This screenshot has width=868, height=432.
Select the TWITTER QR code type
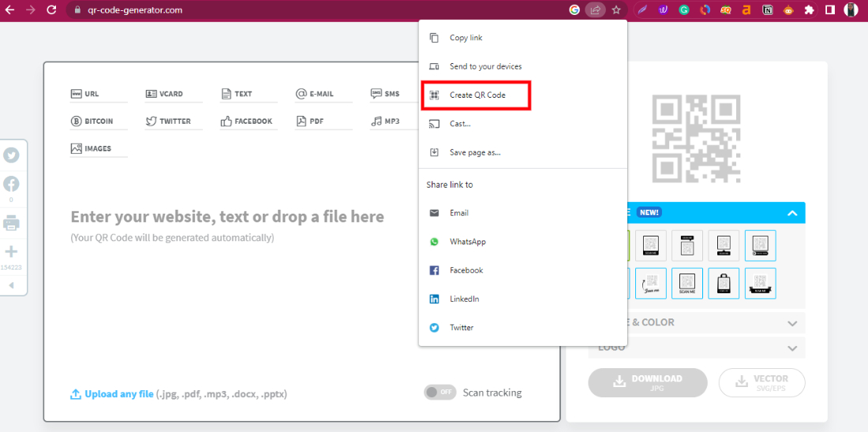174,121
